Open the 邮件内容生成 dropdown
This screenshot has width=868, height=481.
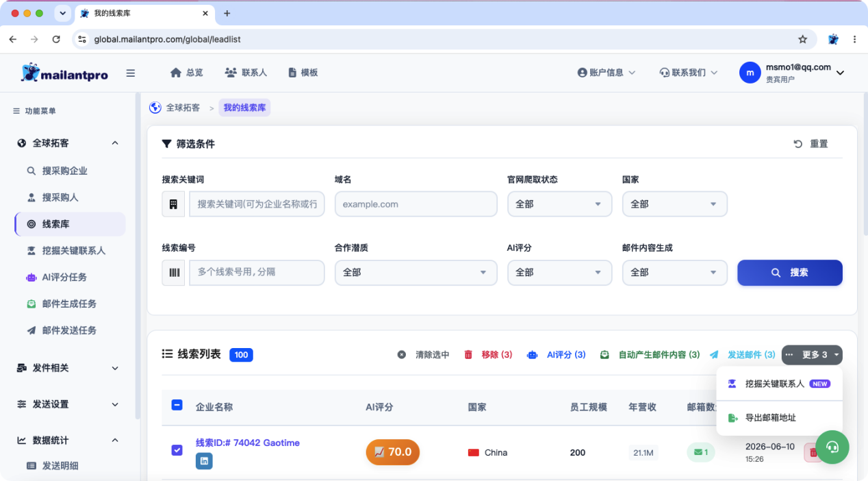click(674, 272)
